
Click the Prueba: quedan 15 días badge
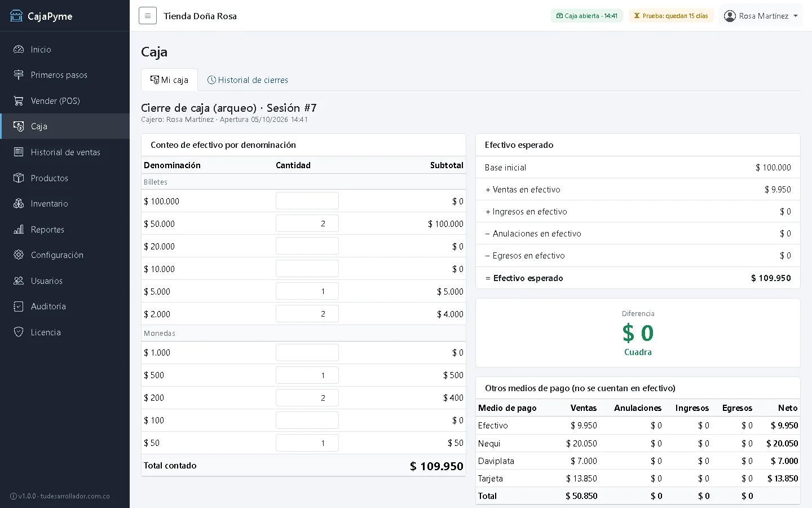click(x=671, y=16)
